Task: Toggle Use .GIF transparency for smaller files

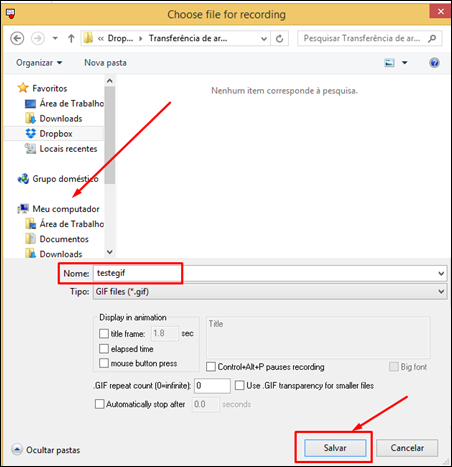Action: 239,386
